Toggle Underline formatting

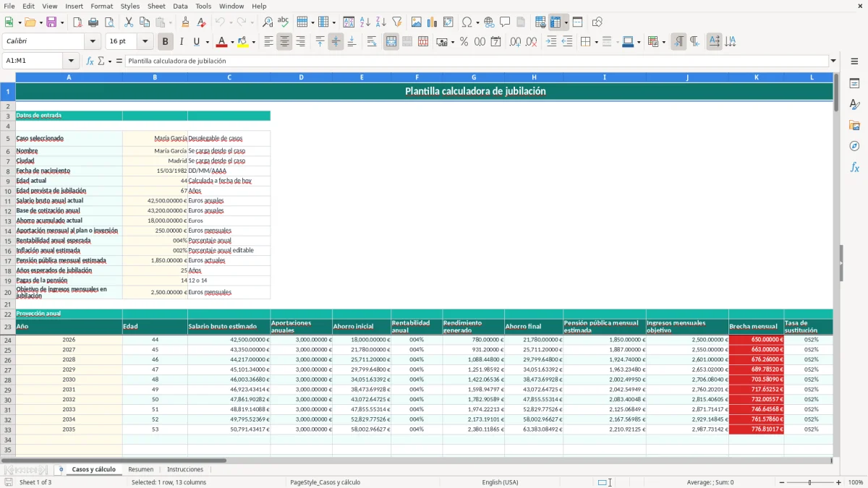click(x=197, y=42)
